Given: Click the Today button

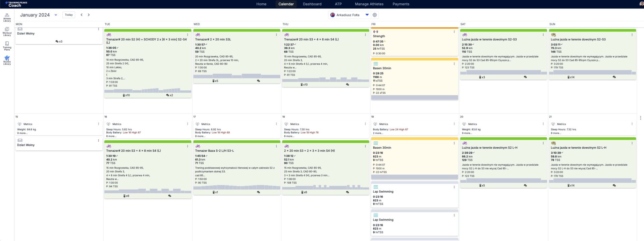Looking at the screenshot, I should (69, 15).
